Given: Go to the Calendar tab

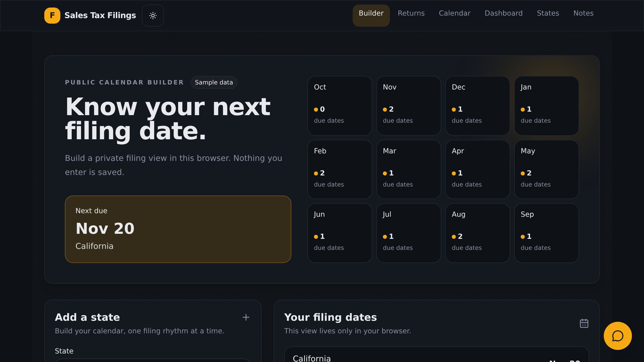Looking at the screenshot, I should 455,13.
